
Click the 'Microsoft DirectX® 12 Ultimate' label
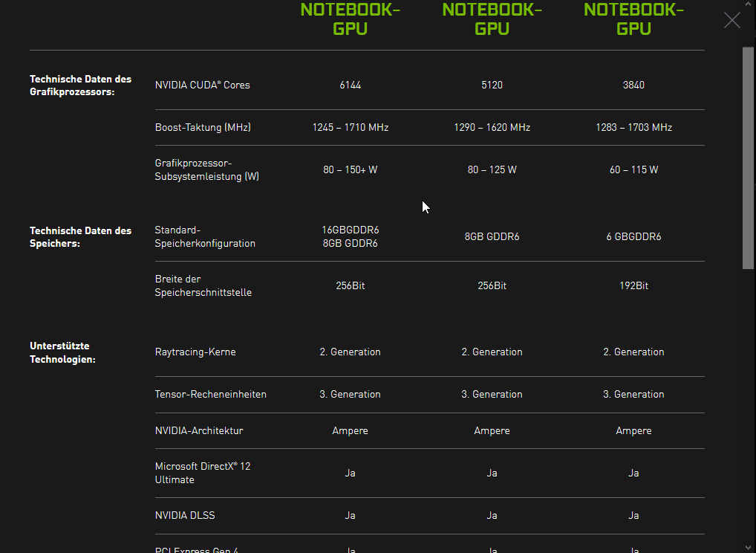(203, 473)
